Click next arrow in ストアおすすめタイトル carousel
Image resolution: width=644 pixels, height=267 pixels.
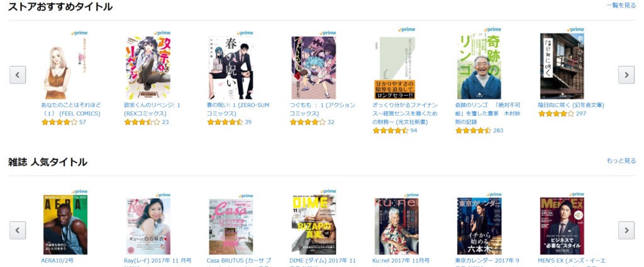[x=626, y=75]
